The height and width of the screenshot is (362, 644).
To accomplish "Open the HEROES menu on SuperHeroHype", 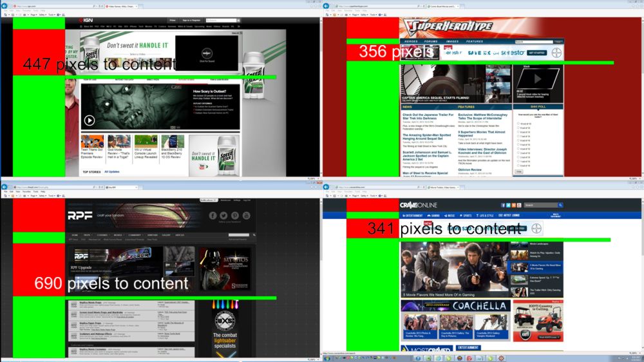I will (411, 41).
